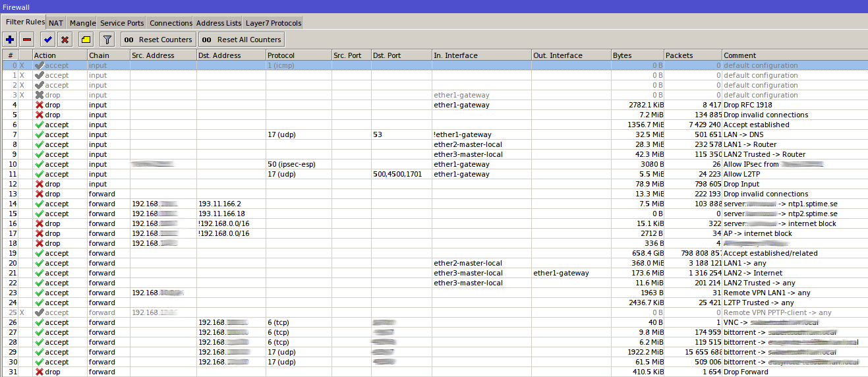Image resolution: width=868 pixels, height=377 pixels.
Task: Select comment 'LAN2 Trusted -> Router'
Action: click(x=765, y=154)
